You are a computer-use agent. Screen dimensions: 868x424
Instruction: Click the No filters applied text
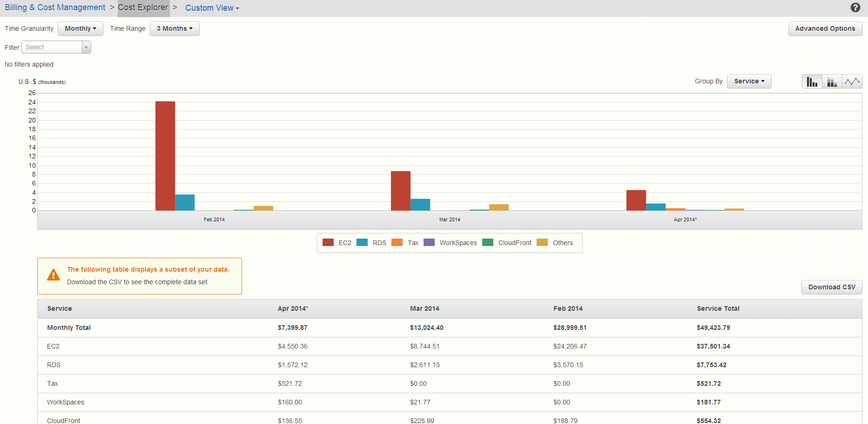(29, 64)
